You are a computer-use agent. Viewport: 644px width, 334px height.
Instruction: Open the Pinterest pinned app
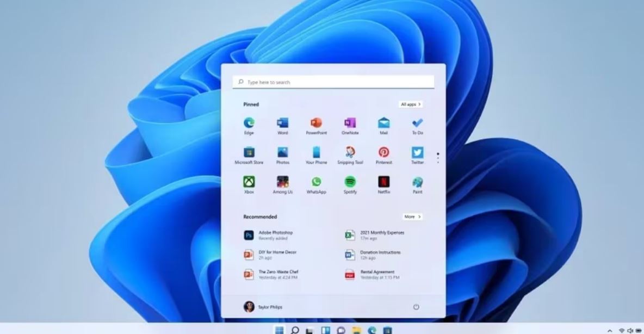point(383,153)
